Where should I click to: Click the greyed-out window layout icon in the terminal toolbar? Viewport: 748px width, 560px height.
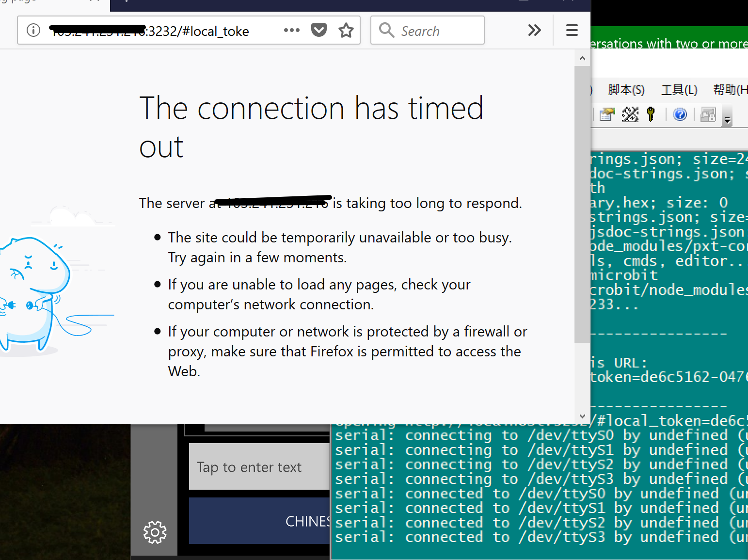tap(708, 115)
